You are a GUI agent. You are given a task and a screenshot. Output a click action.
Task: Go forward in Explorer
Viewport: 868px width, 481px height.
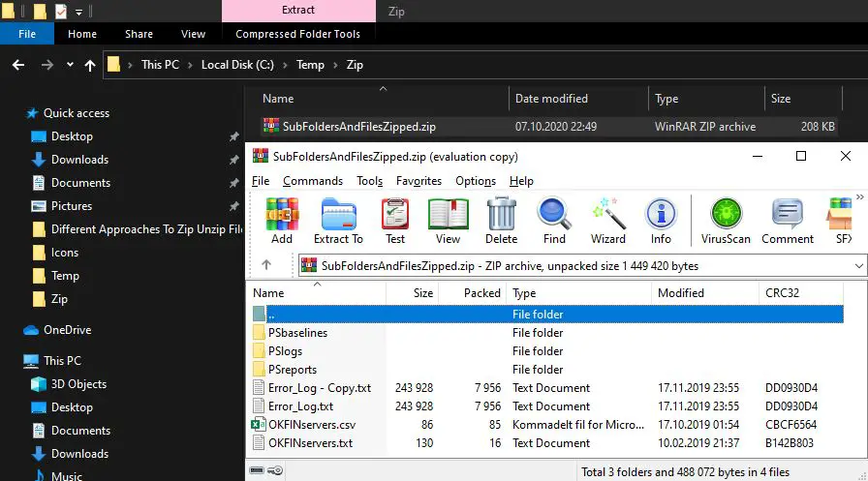[47, 65]
